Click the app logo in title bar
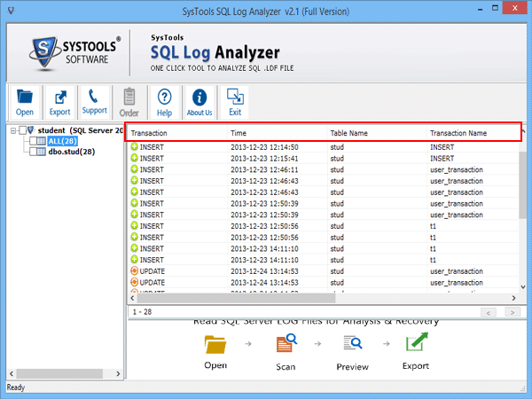Screen dimensions: 532x399 point(12,11)
